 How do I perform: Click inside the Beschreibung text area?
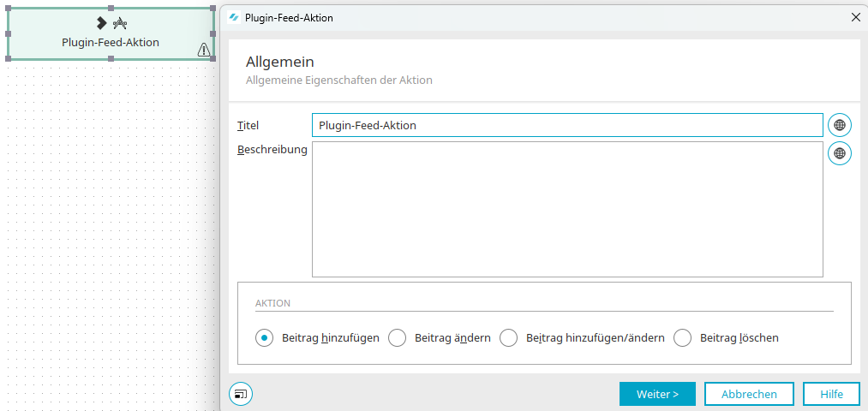pyautogui.click(x=567, y=209)
